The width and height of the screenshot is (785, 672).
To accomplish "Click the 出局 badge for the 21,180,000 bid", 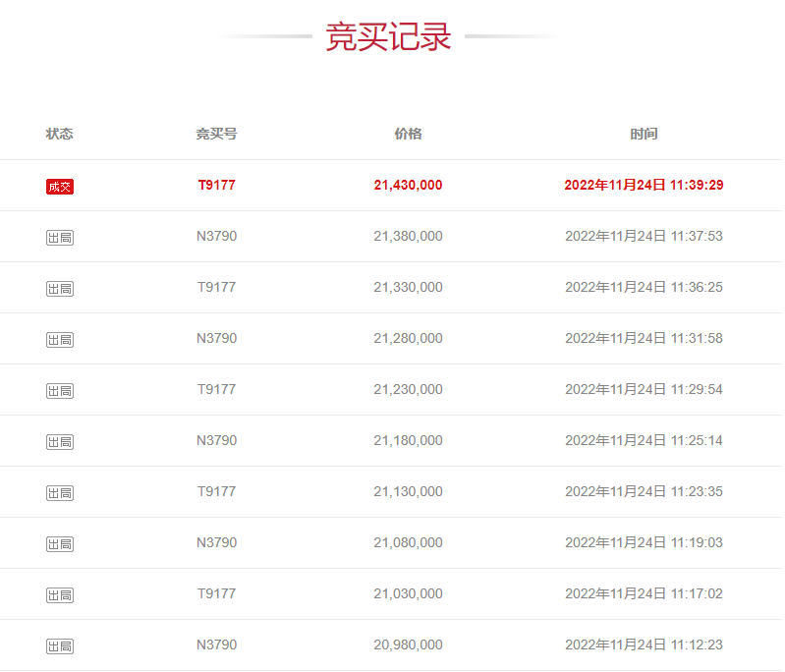I will (60, 442).
